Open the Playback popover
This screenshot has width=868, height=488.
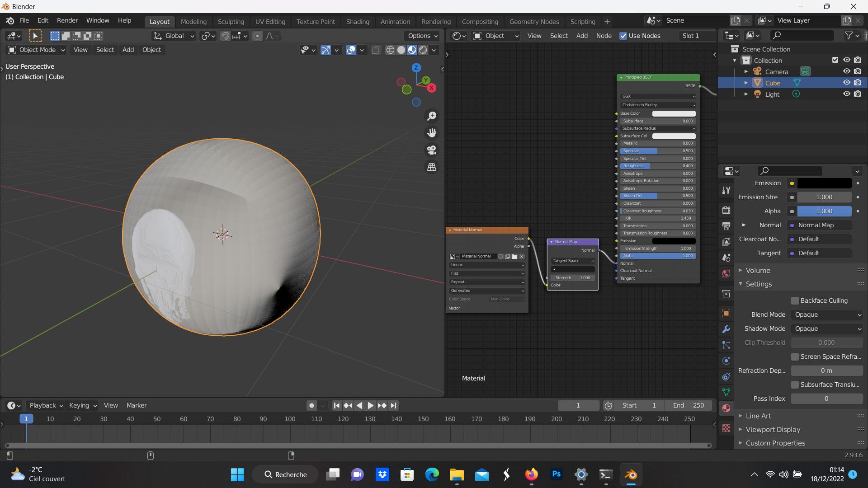(45, 406)
